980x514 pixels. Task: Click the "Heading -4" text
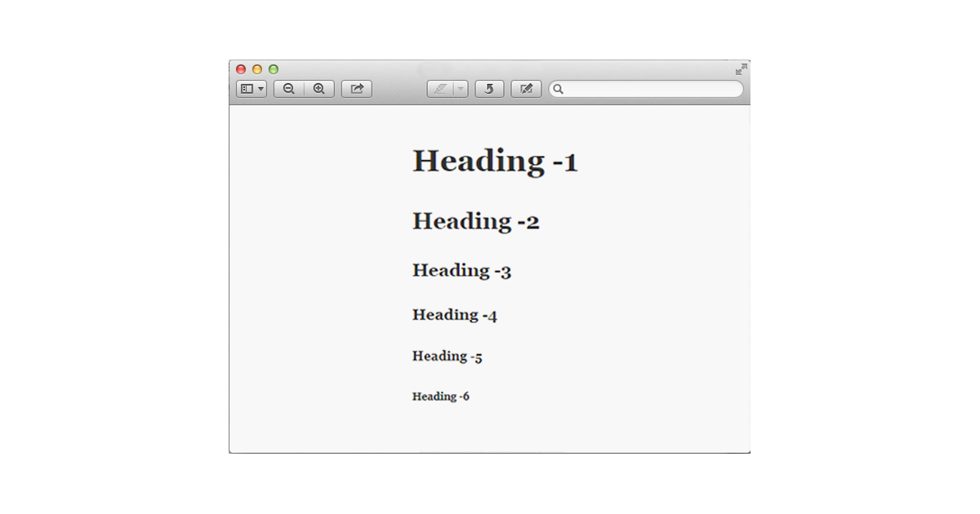pos(454,315)
